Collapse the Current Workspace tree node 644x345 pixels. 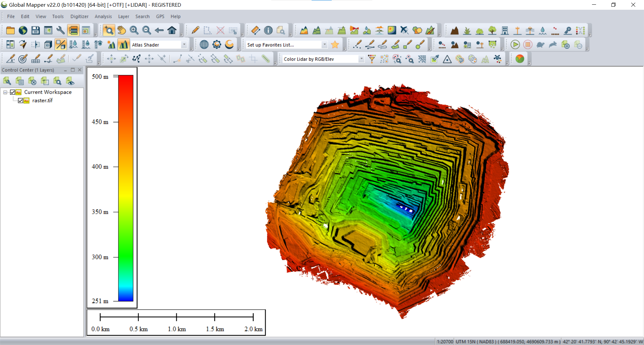[5, 92]
